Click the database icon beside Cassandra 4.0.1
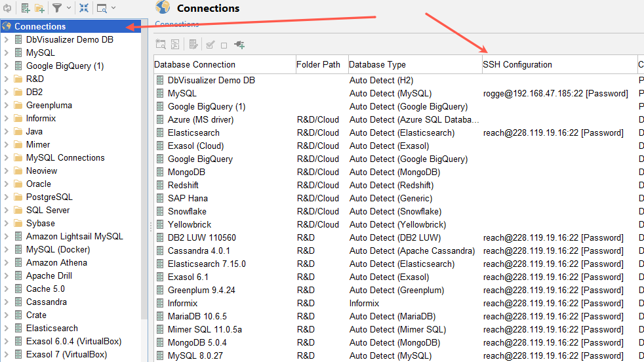 pos(160,251)
